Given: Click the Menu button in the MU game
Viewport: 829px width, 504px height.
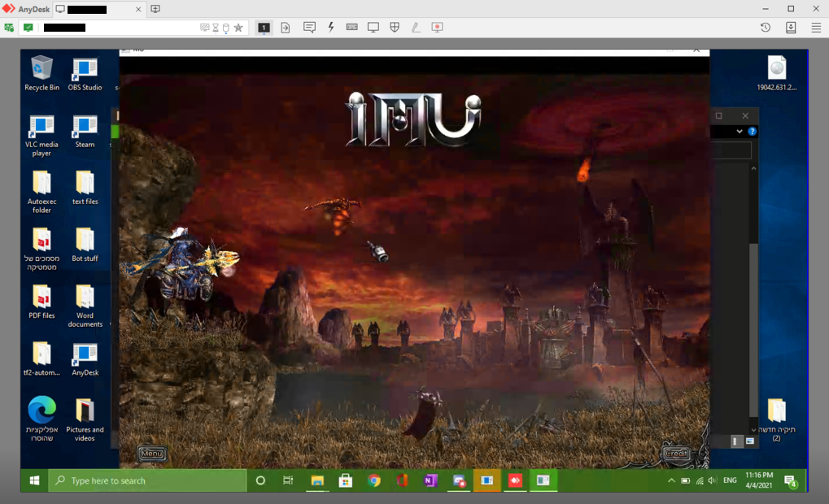Looking at the screenshot, I should pos(152,454).
